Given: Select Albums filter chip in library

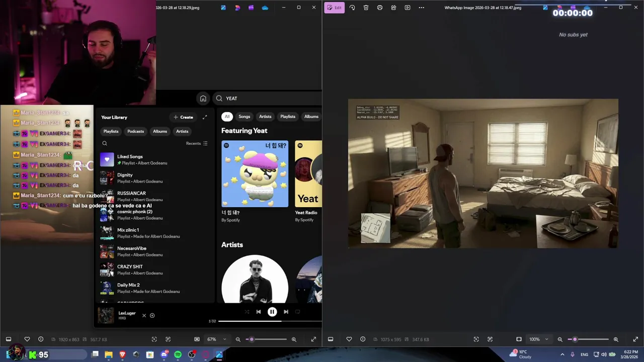Looking at the screenshot, I should 160,131.
